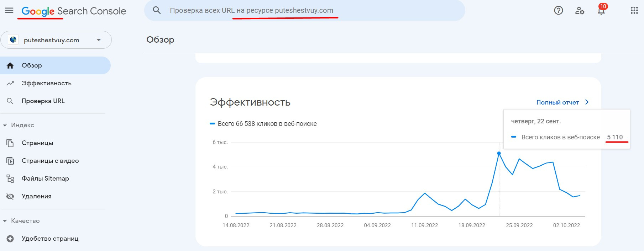Collapse the Качество section
Viewport: 644px width, 251px height.
click(21, 221)
